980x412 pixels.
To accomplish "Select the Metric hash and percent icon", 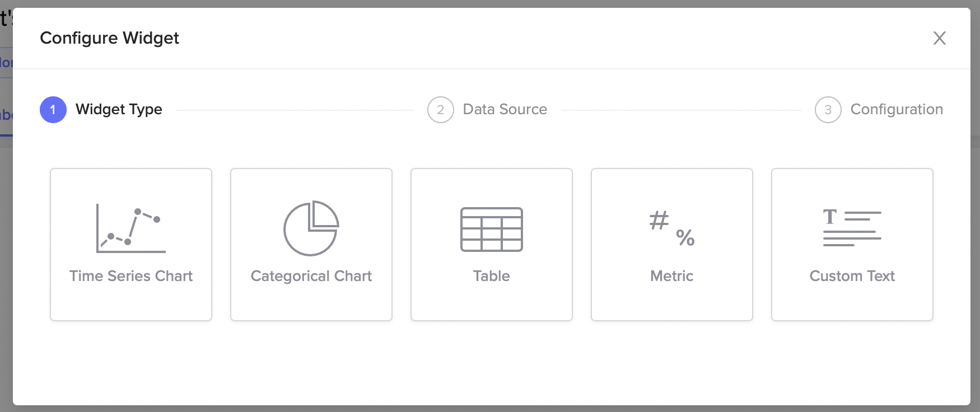I will (672, 228).
